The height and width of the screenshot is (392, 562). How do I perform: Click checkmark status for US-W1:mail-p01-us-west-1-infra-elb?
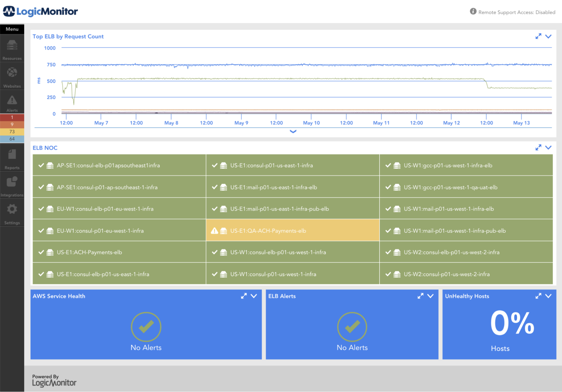(x=388, y=209)
